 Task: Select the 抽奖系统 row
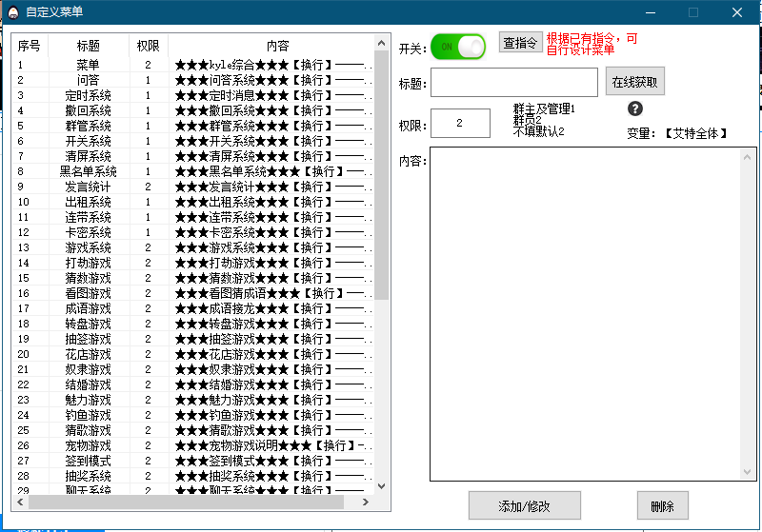[193, 476]
